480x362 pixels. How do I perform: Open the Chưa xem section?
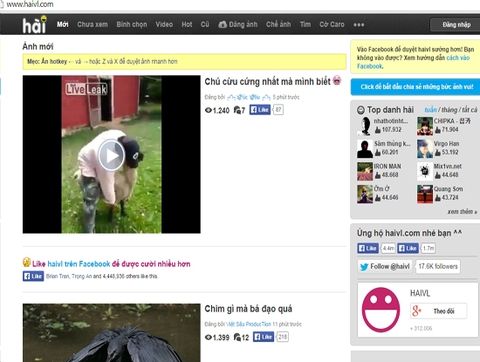pos(92,24)
